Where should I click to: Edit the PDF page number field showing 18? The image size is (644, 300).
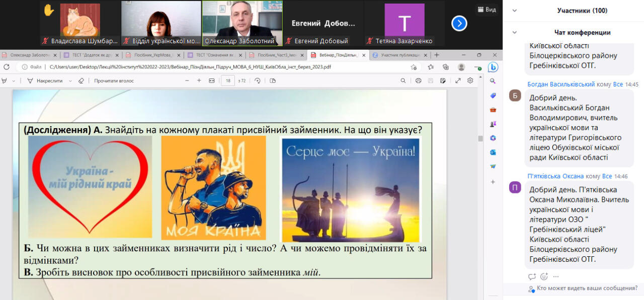[x=228, y=80]
